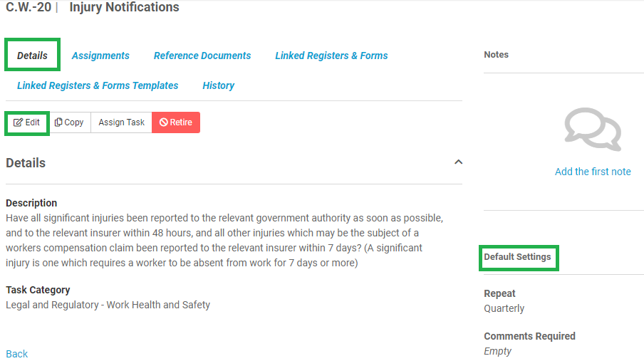Open the Reference Documents tab

pos(202,56)
